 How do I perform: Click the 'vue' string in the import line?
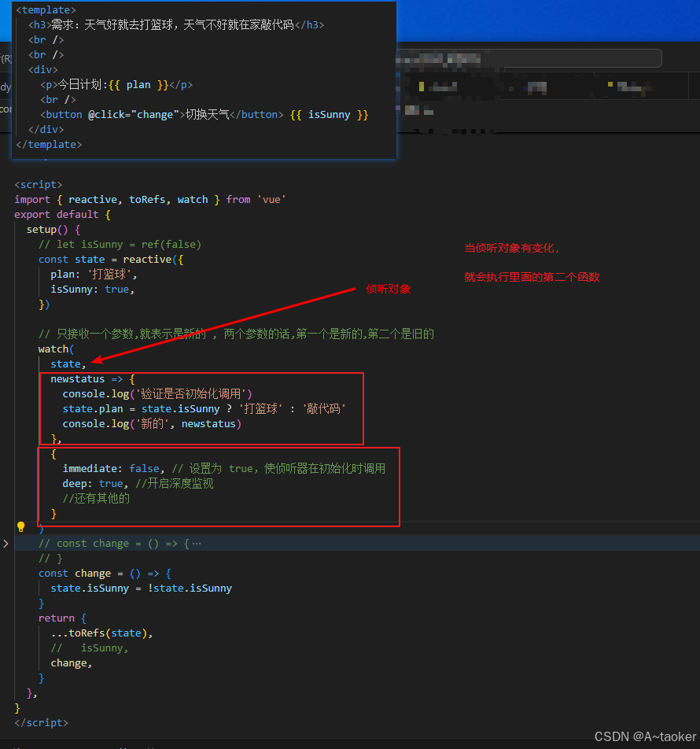tap(271, 200)
